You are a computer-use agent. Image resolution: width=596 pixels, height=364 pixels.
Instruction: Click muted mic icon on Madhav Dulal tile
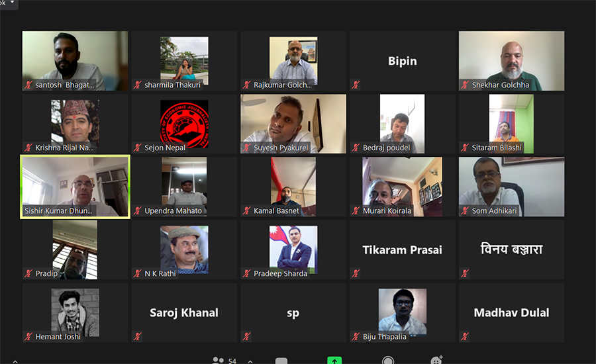tap(465, 336)
